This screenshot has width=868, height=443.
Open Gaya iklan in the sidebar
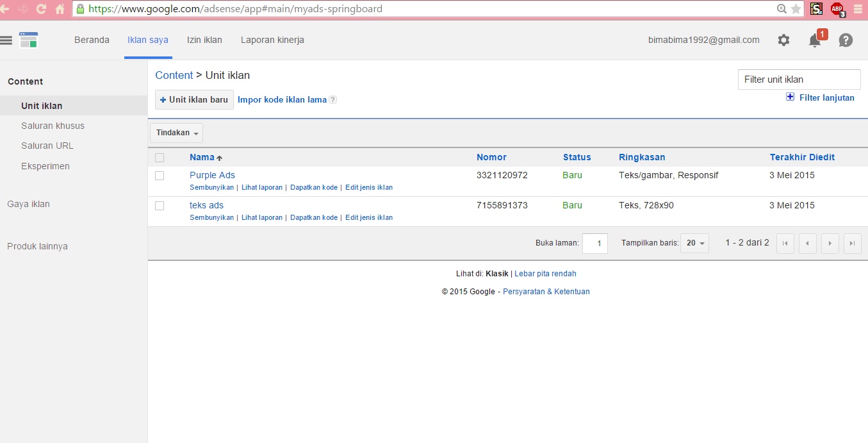[x=28, y=204]
